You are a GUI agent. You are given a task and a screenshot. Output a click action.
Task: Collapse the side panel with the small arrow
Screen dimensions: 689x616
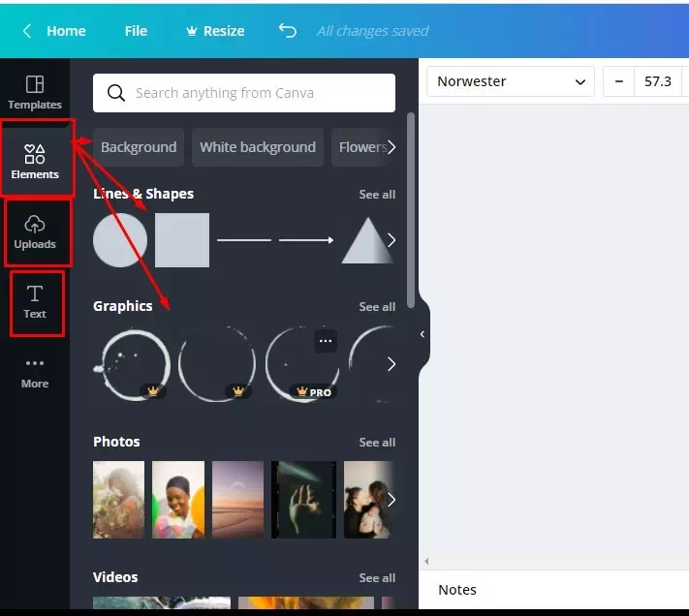(x=423, y=334)
